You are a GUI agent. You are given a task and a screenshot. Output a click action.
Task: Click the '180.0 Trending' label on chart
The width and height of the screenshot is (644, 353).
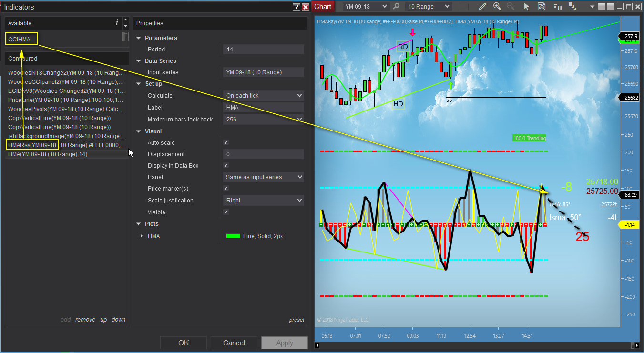point(530,138)
